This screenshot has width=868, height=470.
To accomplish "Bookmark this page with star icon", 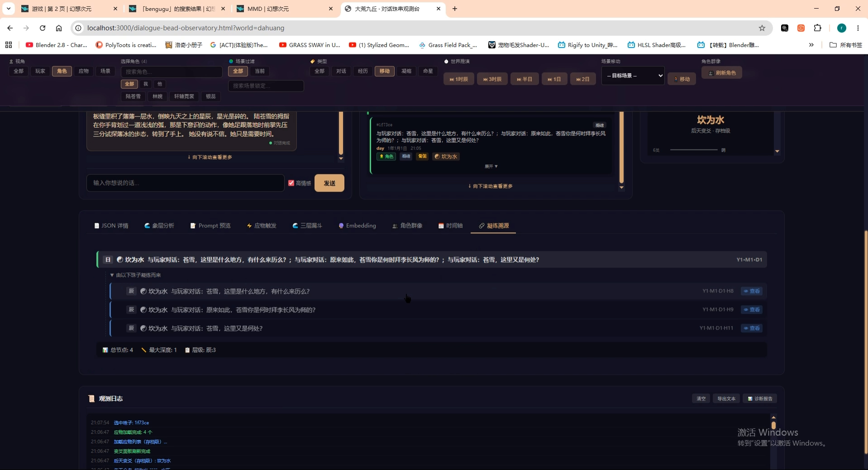I will [762, 28].
